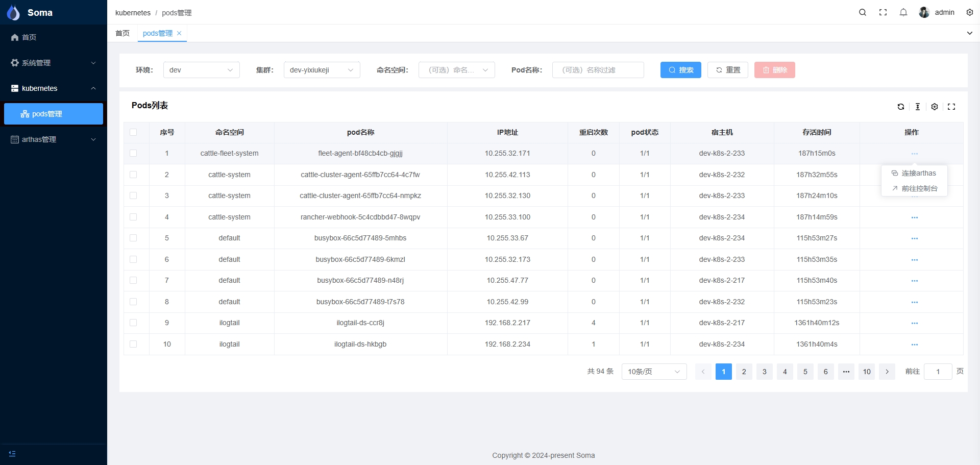Tick the checkbox for ilogtail-ds-hkbgb row
The height and width of the screenshot is (465, 980).
[133, 344]
